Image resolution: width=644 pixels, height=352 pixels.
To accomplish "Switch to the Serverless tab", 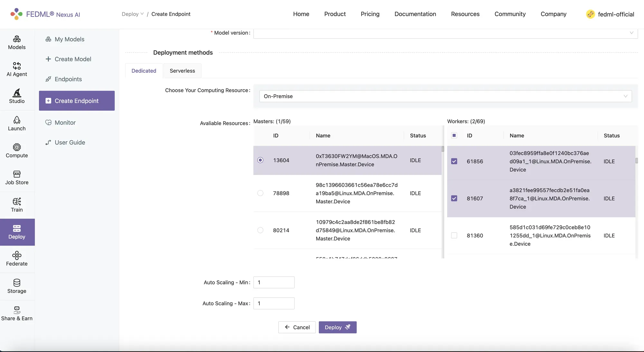I will (182, 71).
